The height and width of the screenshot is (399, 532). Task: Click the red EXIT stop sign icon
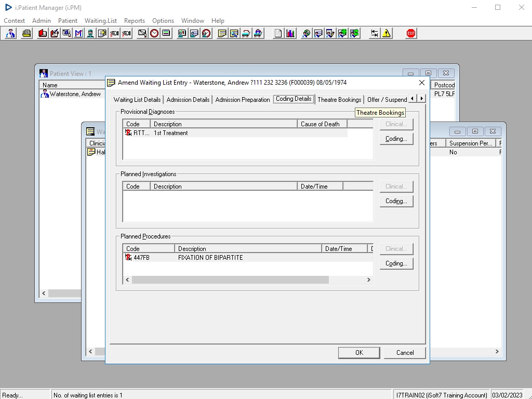411,33
